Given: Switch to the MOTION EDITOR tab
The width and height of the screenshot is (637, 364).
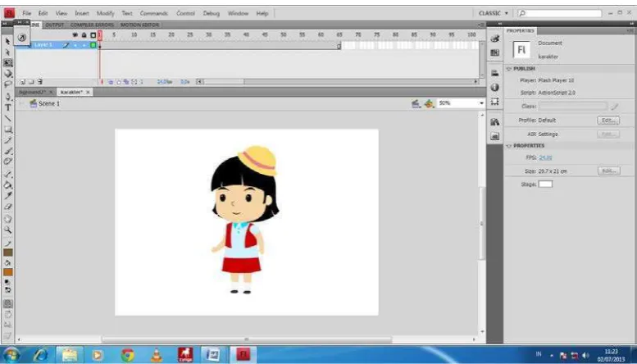Looking at the screenshot, I should (139, 25).
